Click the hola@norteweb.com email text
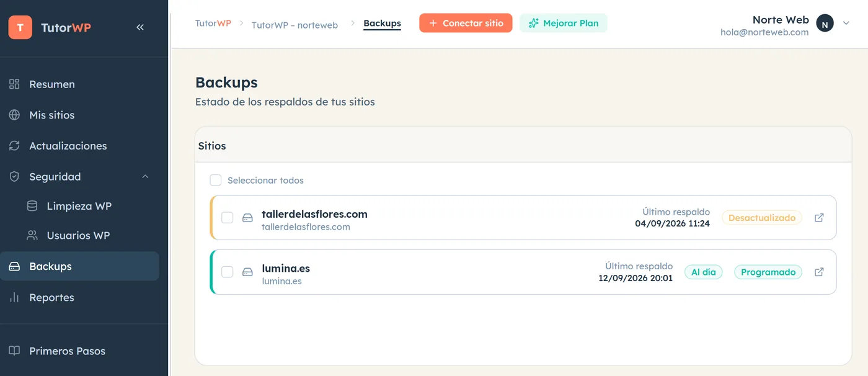The height and width of the screenshot is (376, 868). (764, 32)
